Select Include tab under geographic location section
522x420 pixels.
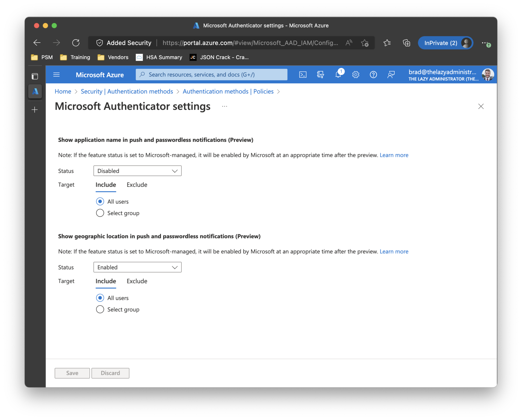click(x=106, y=281)
